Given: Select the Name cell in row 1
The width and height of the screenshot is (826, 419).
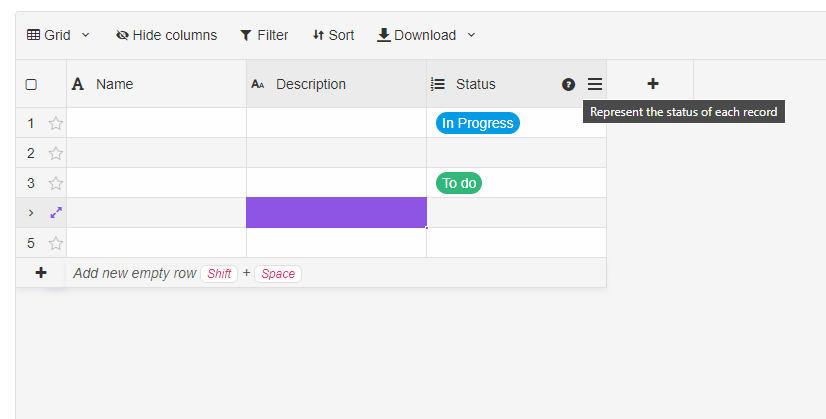Looking at the screenshot, I should [156, 123].
